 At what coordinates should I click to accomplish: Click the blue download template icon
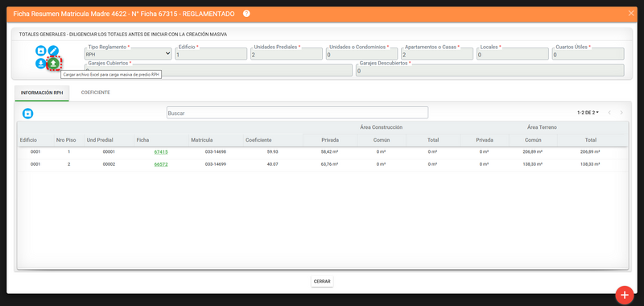[x=41, y=64]
